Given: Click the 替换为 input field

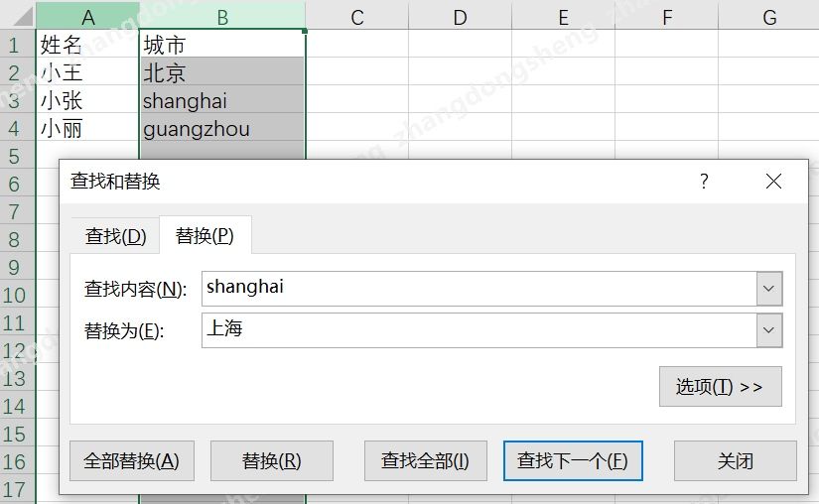Looking at the screenshot, I should click(x=478, y=330).
